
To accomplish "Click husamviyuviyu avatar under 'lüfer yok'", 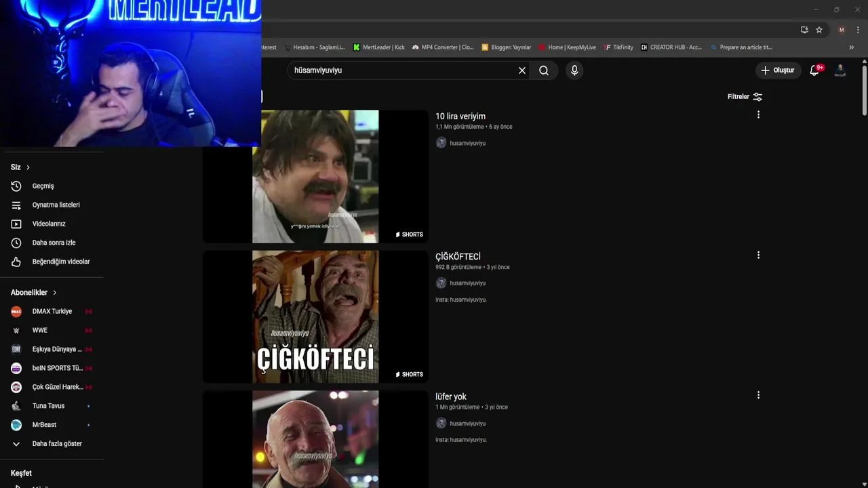I will [x=441, y=423].
